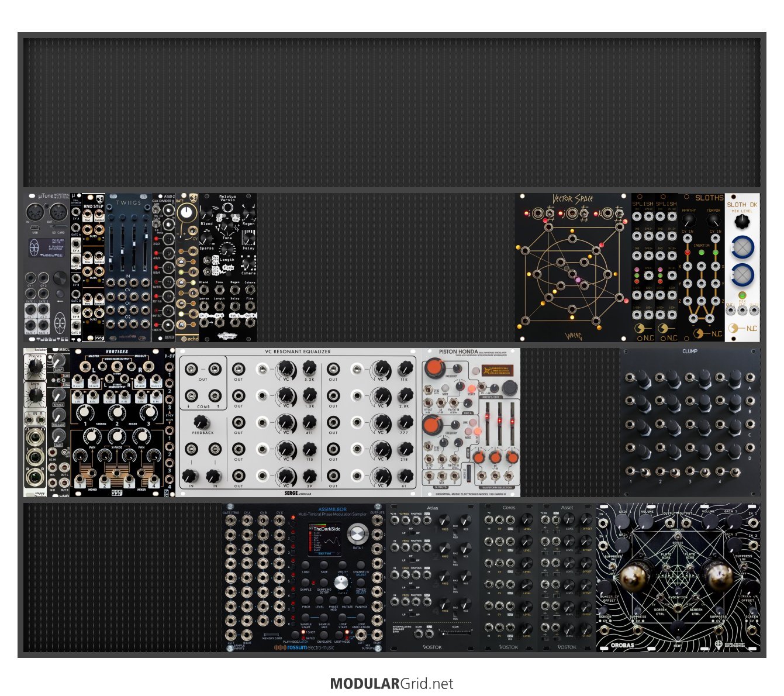Flip the Gate/Trig toggle switch on A160-2
This screenshot has height=696, width=784.
pos(156,209)
